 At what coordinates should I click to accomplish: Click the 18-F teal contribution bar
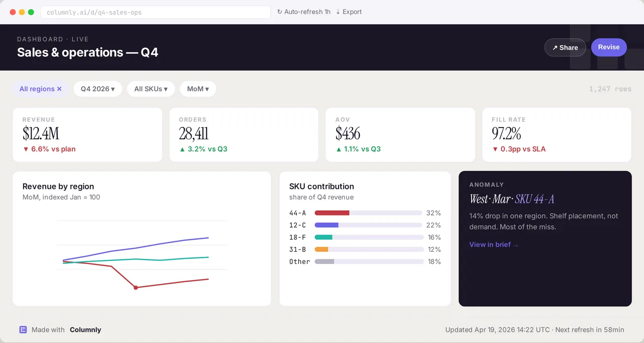(x=324, y=237)
